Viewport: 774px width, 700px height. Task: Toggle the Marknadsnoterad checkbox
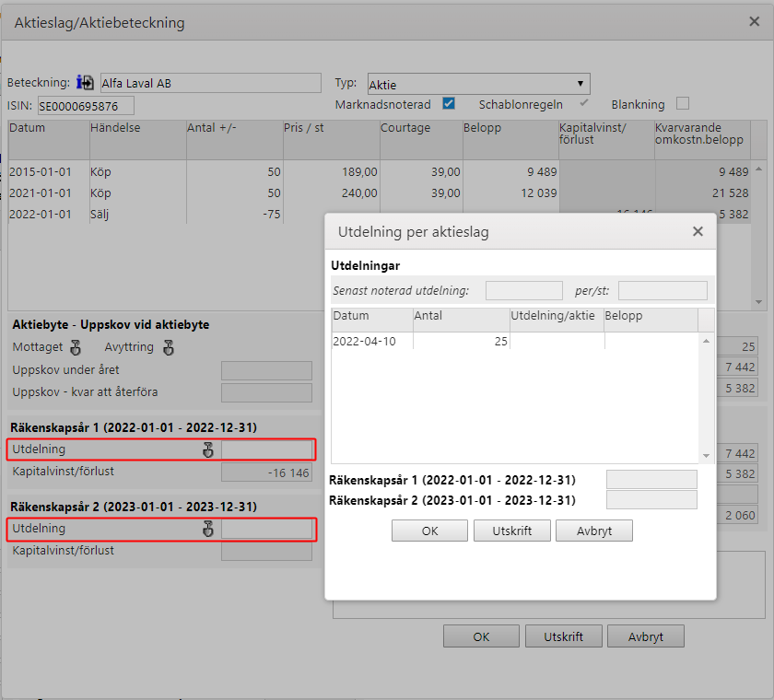[449, 103]
